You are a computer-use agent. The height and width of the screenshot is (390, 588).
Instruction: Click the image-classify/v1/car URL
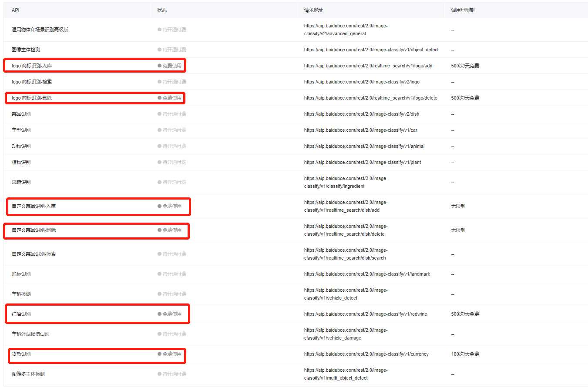tap(361, 130)
